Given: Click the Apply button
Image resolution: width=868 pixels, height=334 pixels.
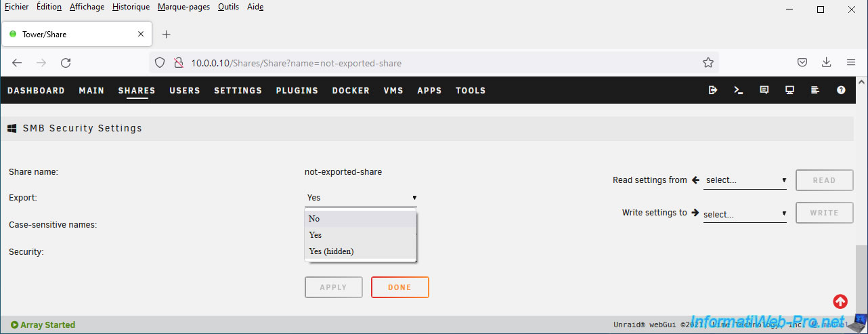Looking at the screenshot, I should [x=334, y=287].
